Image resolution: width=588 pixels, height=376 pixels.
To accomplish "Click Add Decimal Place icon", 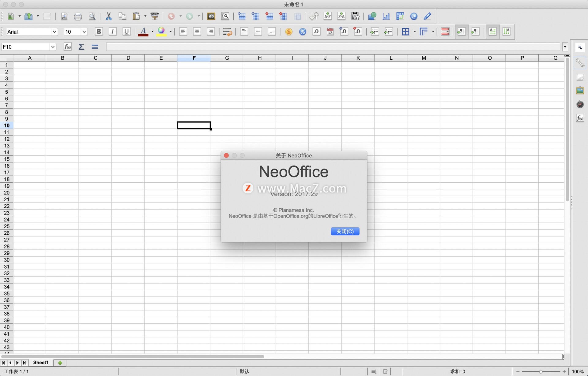I will tap(344, 32).
